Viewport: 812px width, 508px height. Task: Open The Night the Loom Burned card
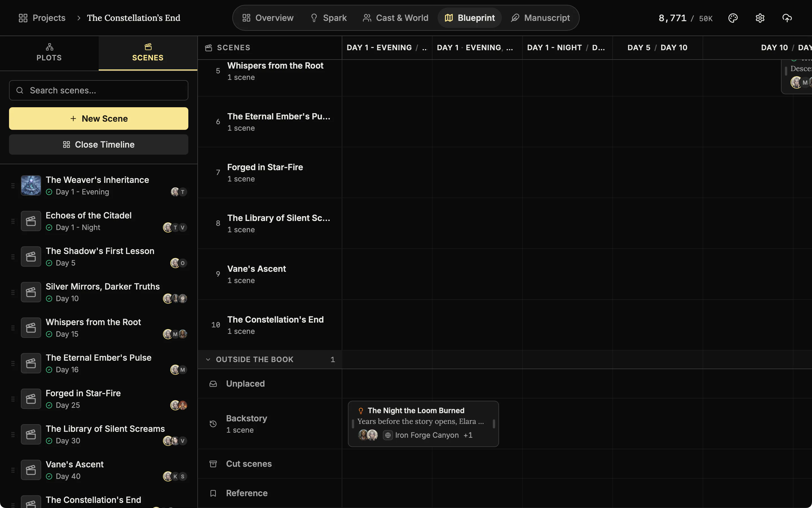[423, 424]
